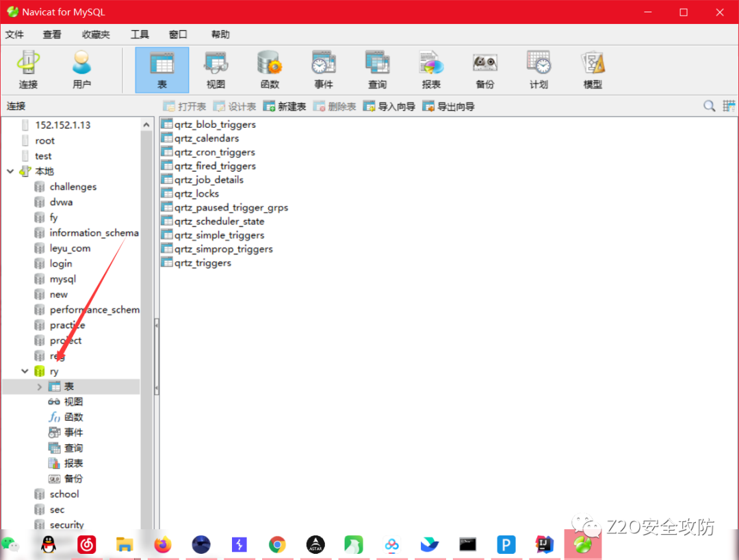Click 设计表 (Design Table) button
Screen dimensions: 739x560
coord(235,107)
